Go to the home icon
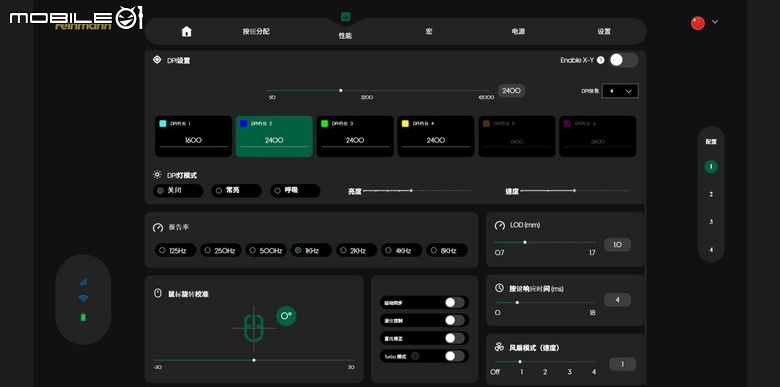This screenshot has height=387, width=780. 187,31
